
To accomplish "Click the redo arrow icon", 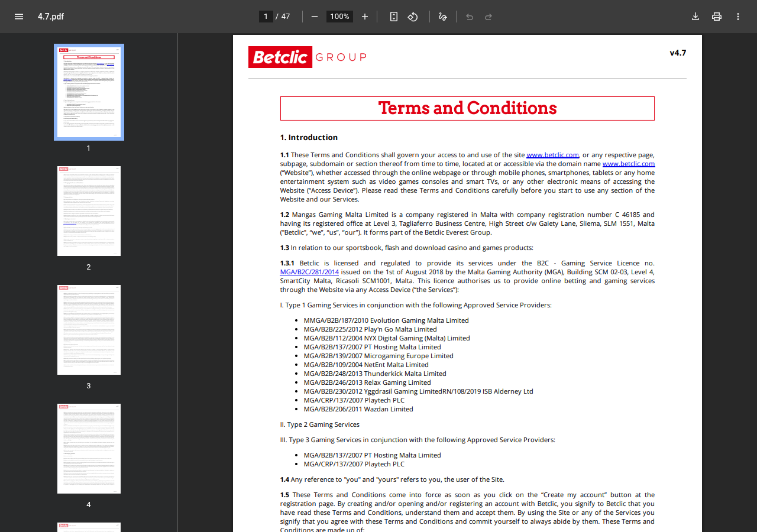I will (489, 17).
